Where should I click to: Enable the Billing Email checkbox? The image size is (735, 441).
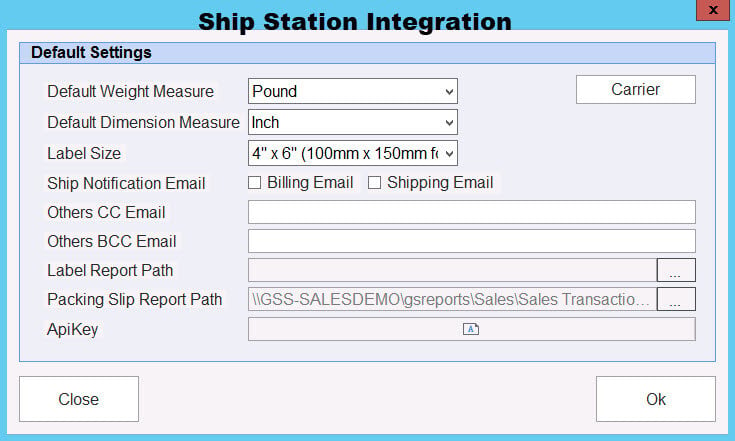point(255,183)
